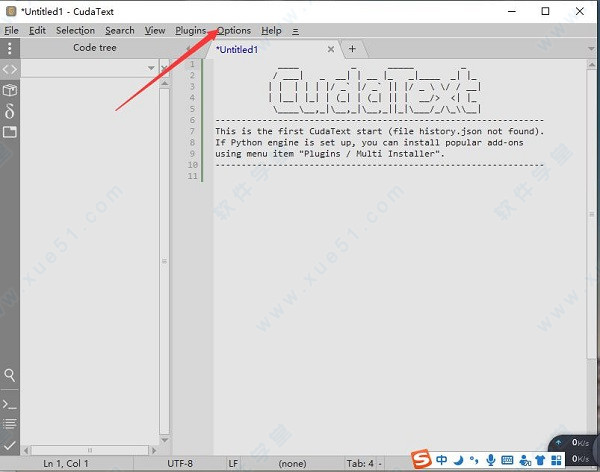Click the network speed widget
600x472 pixels.
point(574,451)
